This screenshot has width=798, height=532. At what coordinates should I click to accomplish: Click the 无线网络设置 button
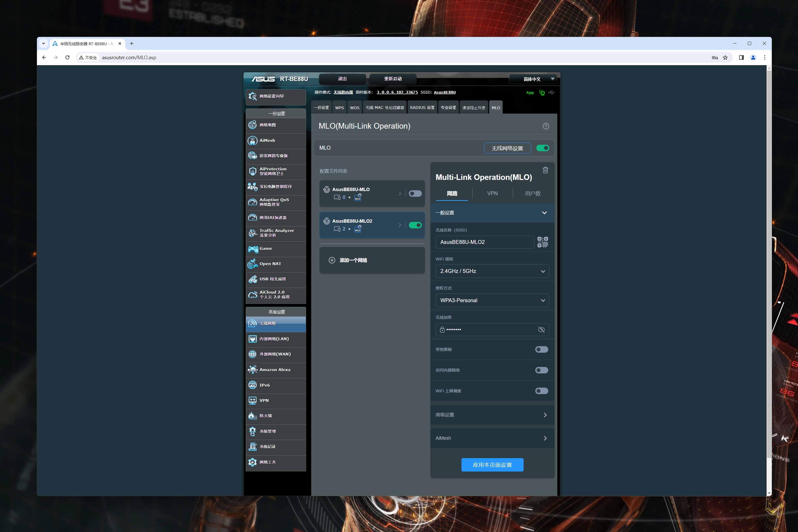(507, 148)
